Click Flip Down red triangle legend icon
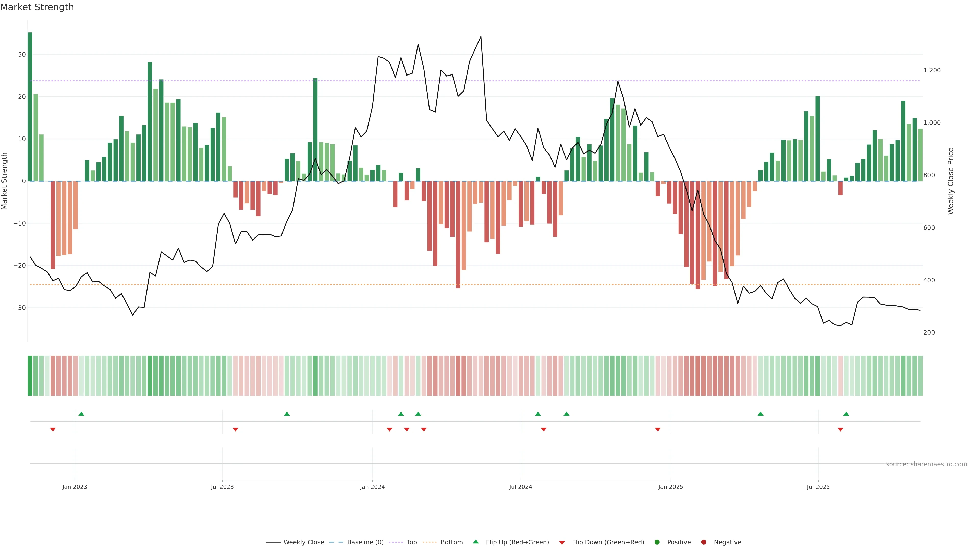Image resolution: width=980 pixels, height=551 pixels. [x=562, y=543]
